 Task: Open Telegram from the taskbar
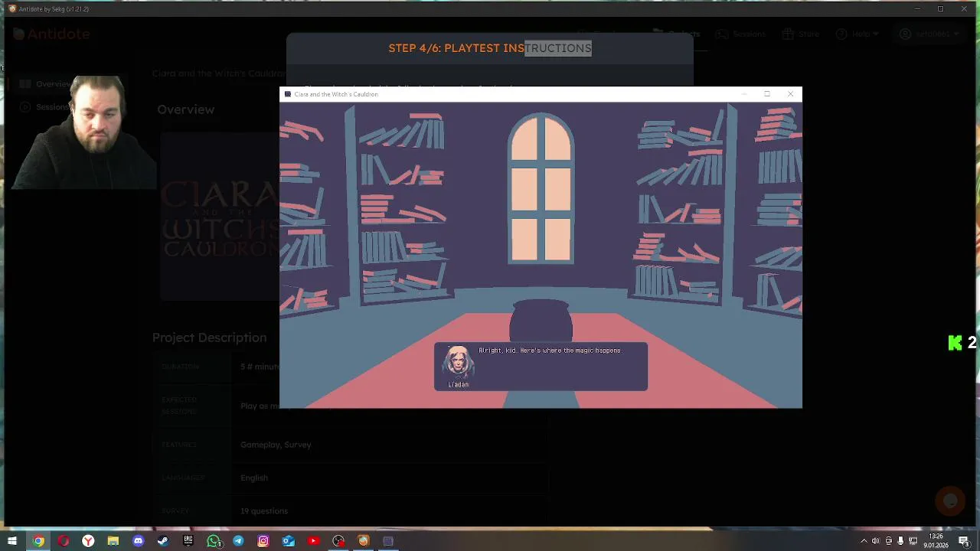(x=238, y=541)
